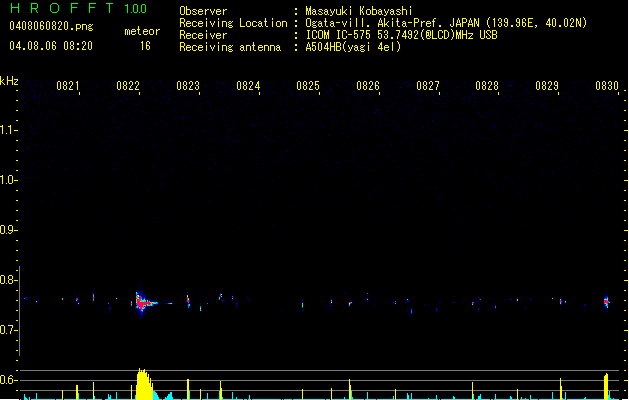Viewport: 629px width, 400px height.
Task: Click the Ogata-vill. Akita-Pref. JAPAN location text
Action: 446,23
